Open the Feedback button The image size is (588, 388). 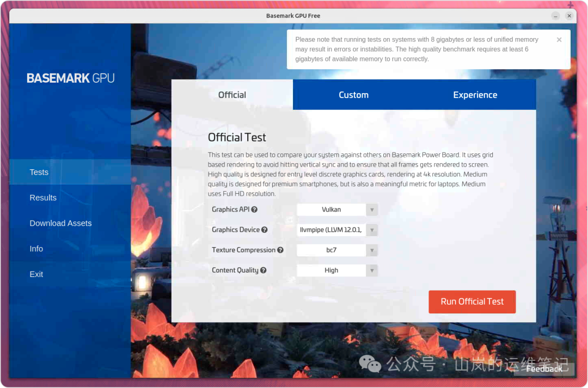(544, 369)
